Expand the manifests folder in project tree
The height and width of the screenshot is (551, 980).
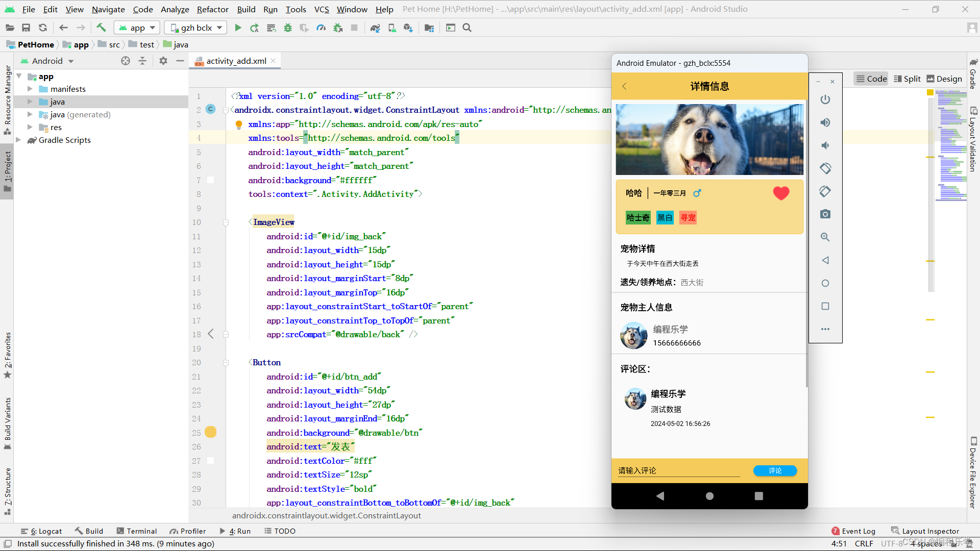(x=30, y=89)
